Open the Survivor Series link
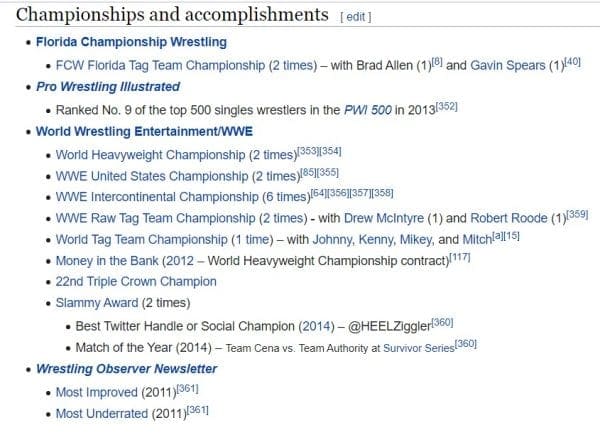This screenshot has height=440, width=600. pyautogui.click(x=412, y=348)
